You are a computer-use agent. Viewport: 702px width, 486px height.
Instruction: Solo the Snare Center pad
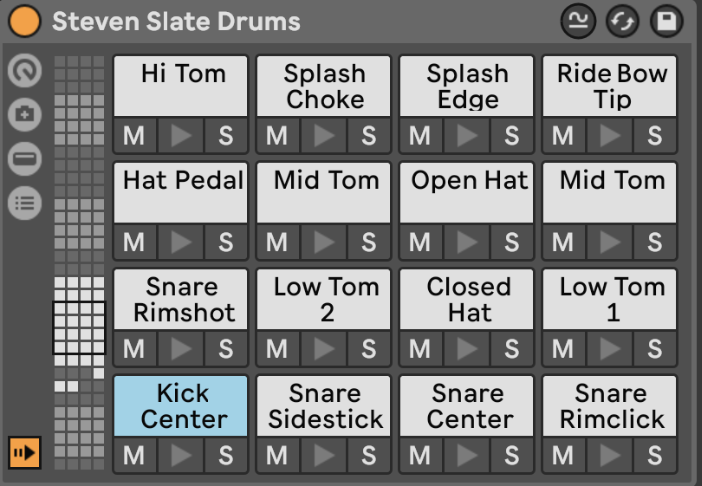(512, 456)
